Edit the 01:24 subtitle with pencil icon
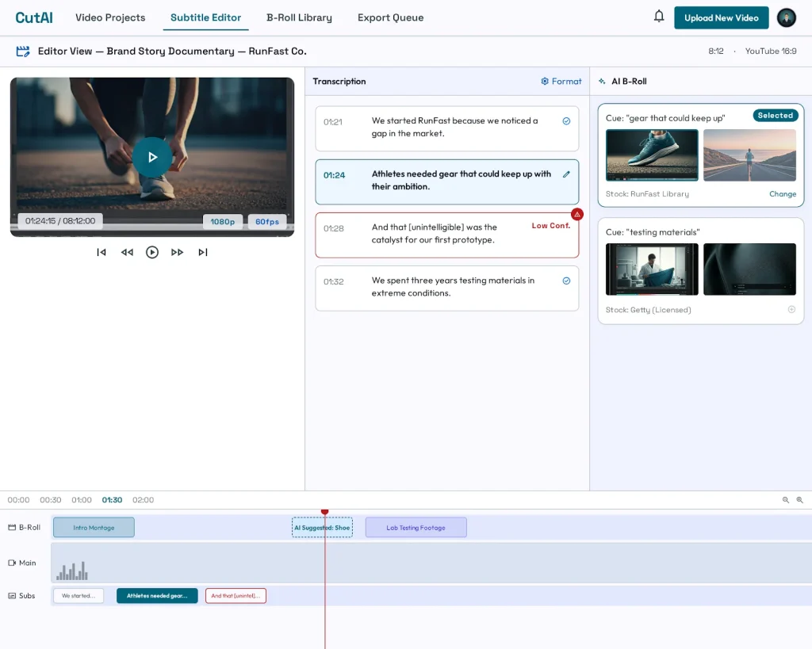Screen dimensions: 812x649 [566, 174]
